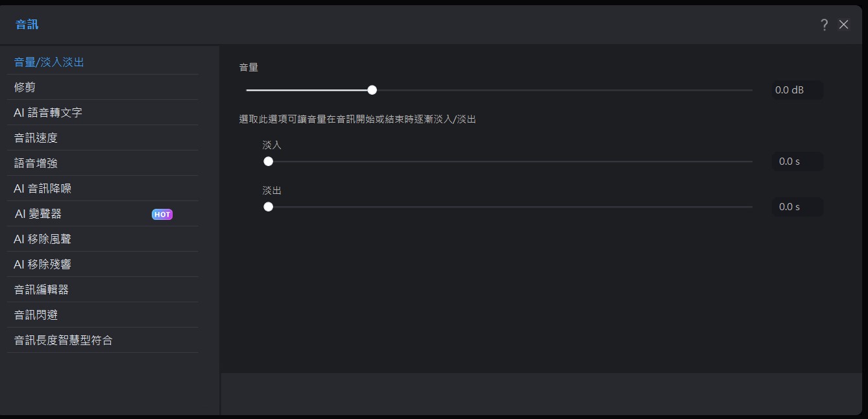Click the help question mark icon
Screen dimensions: 868x419
click(x=824, y=25)
